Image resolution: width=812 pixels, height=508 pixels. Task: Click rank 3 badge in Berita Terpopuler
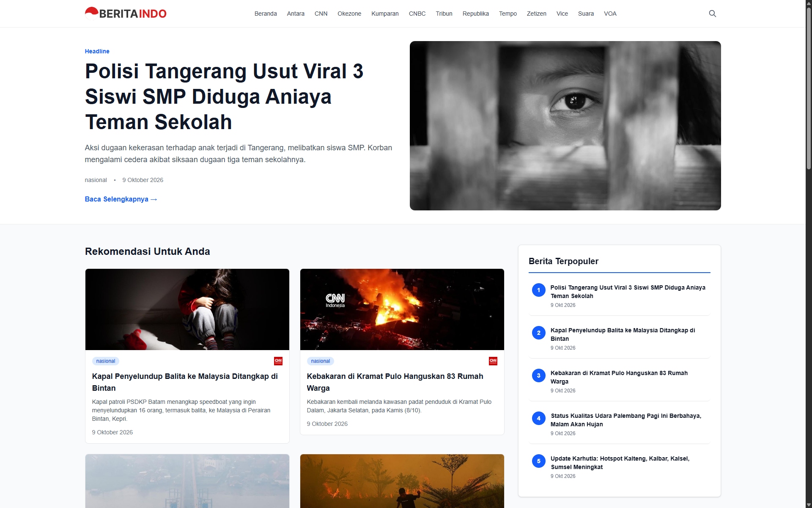pos(538,375)
